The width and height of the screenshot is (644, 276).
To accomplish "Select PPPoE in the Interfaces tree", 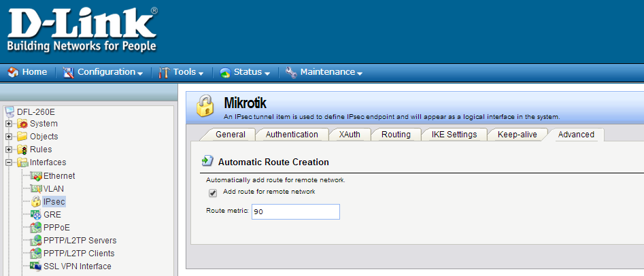I will pos(56,228).
